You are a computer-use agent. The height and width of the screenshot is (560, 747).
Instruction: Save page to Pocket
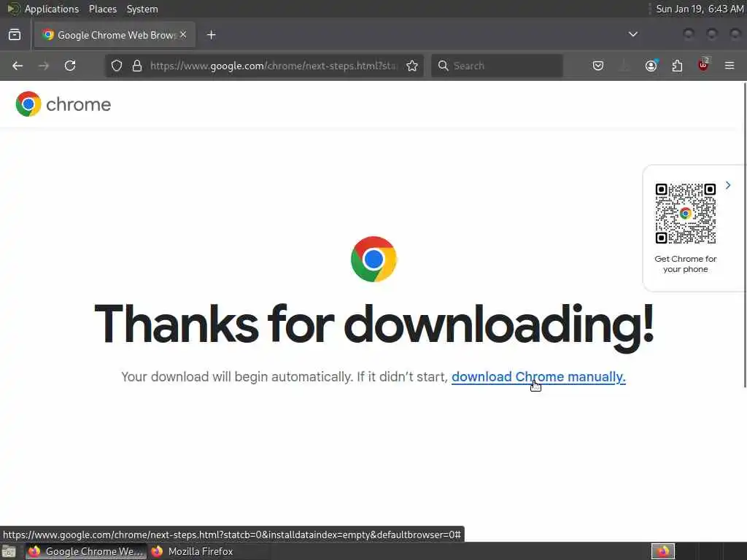(598, 66)
